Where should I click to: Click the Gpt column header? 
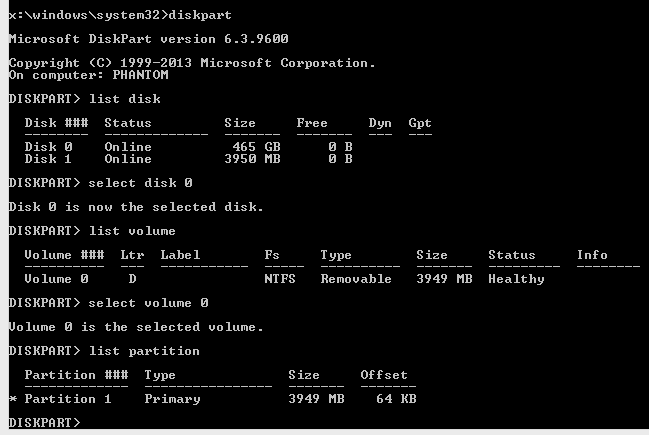point(420,123)
